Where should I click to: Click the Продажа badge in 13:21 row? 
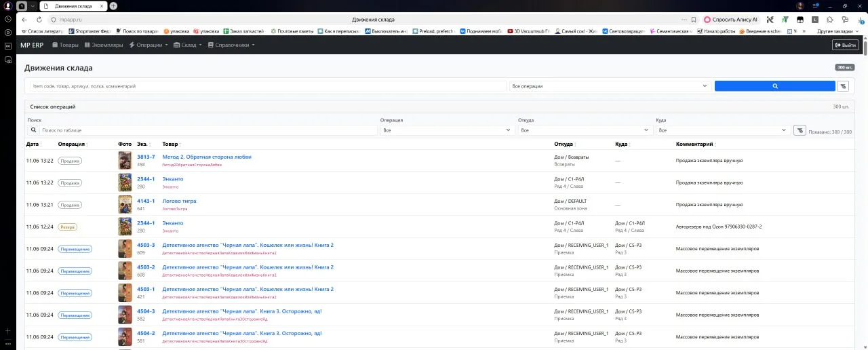[x=70, y=205]
